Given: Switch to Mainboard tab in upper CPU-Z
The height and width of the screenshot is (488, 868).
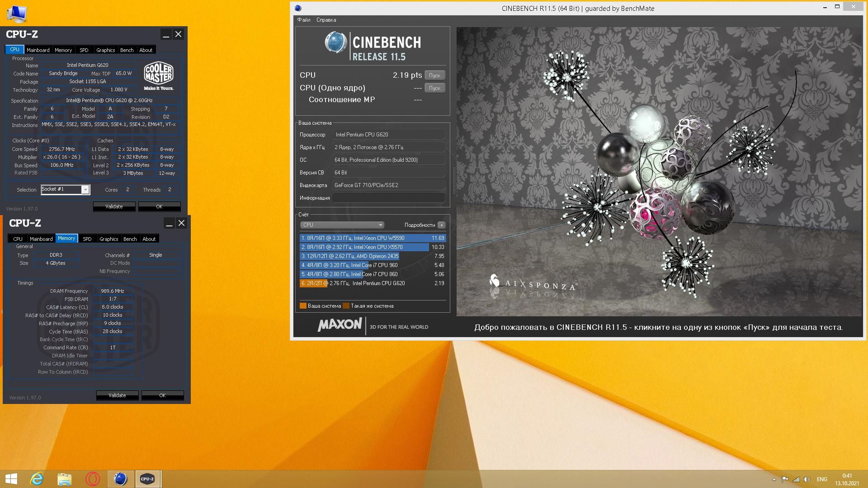Looking at the screenshot, I should [x=38, y=50].
